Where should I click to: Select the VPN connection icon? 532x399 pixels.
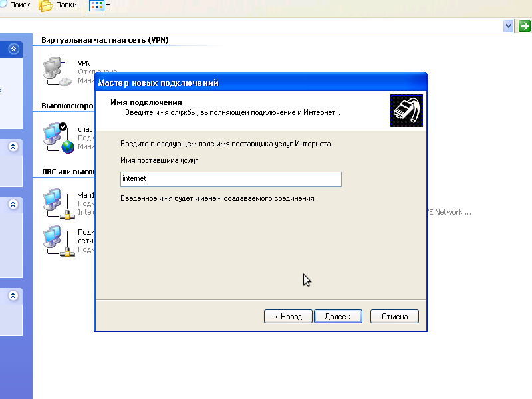(57, 71)
